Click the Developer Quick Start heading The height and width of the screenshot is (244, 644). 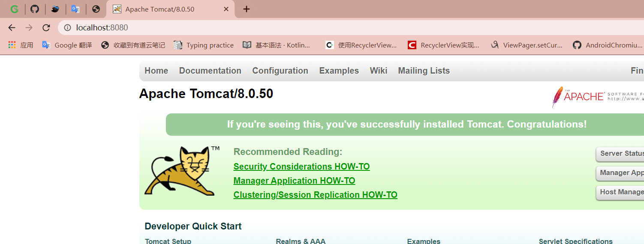click(193, 226)
